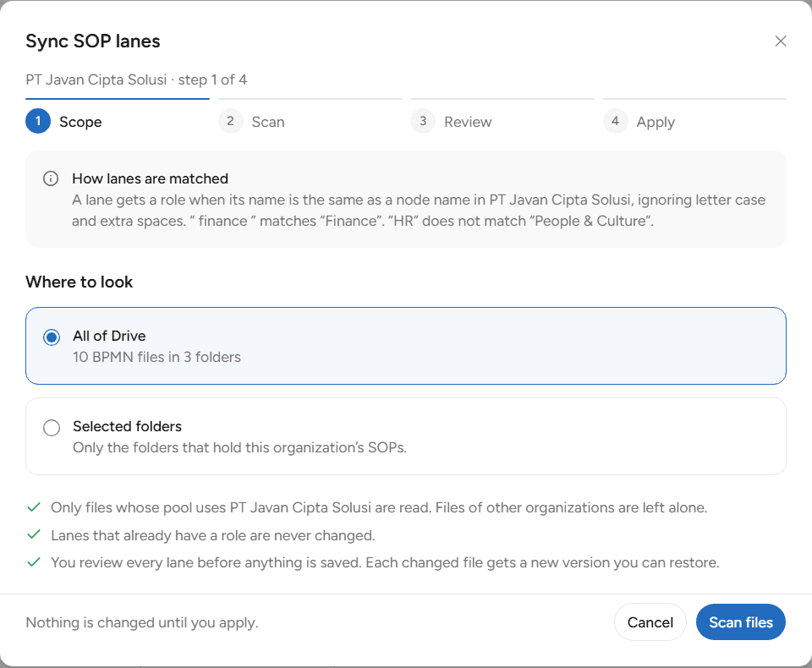812x668 pixels.
Task: Select the All of Drive radio button
Action: point(52,337)
